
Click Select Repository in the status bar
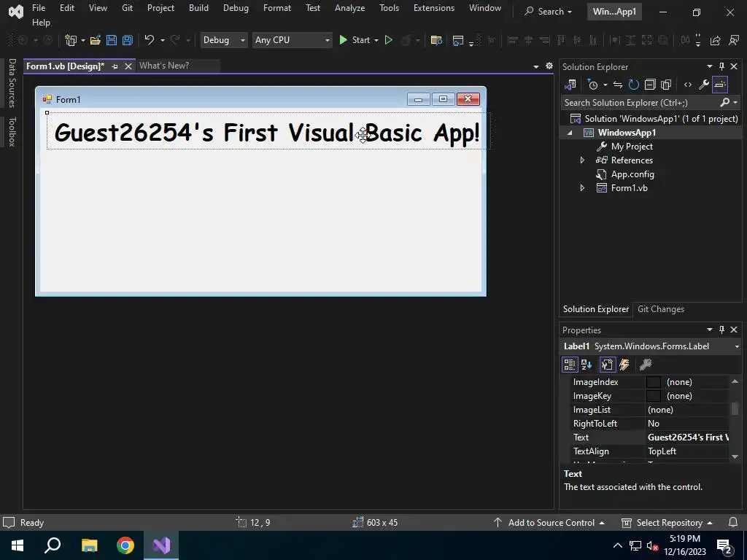[670, 522]
